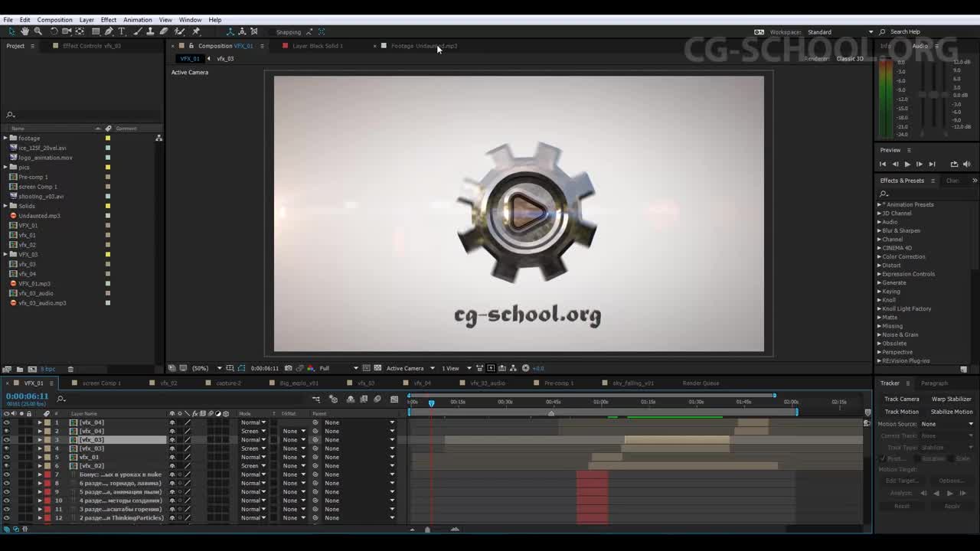Select the Pan Behind anchor point tool
The image size is (980, 551).
coord(80,31)
